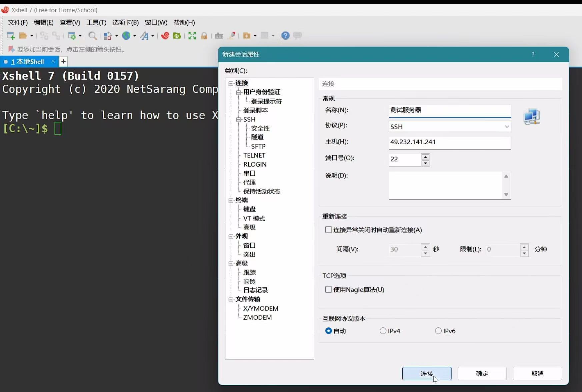Viewport: 582px width, 392px height.
Task: Select 代理 in the category tree
Action: [249, 183]
